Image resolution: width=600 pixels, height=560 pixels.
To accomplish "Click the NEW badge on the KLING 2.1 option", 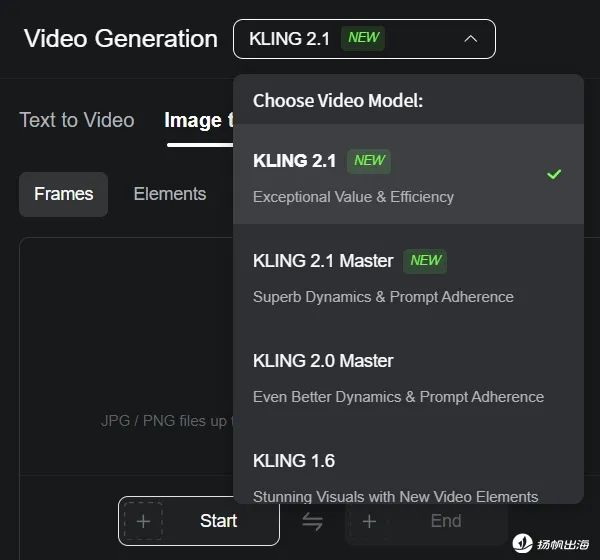I will (369, 160).
